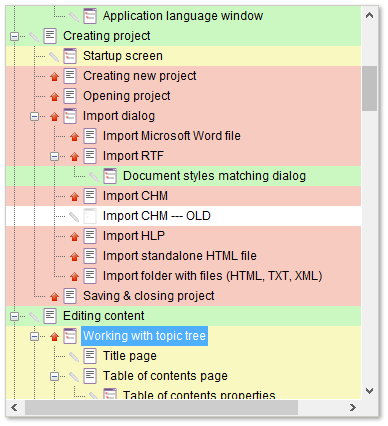
Task: Open the Creating new project topic
Action: point(140,76)
